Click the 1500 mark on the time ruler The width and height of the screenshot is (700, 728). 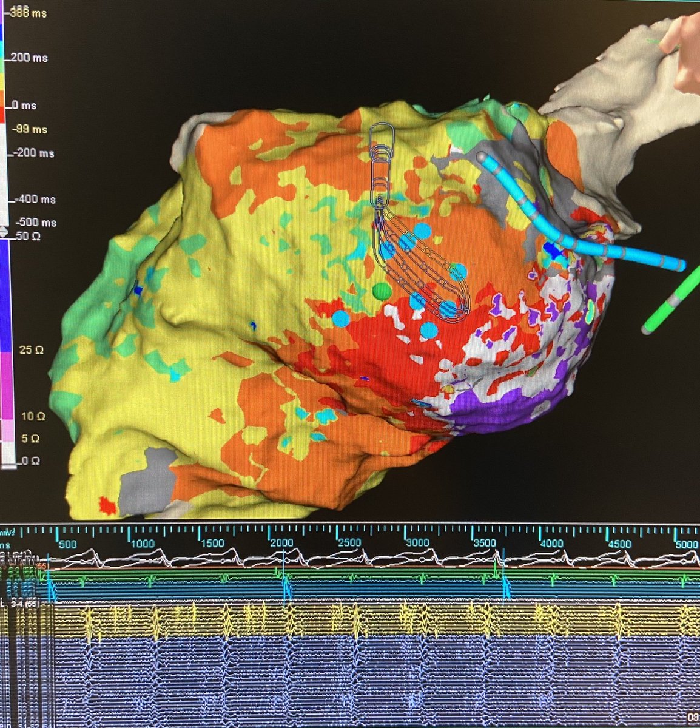(x=211, y=544)
